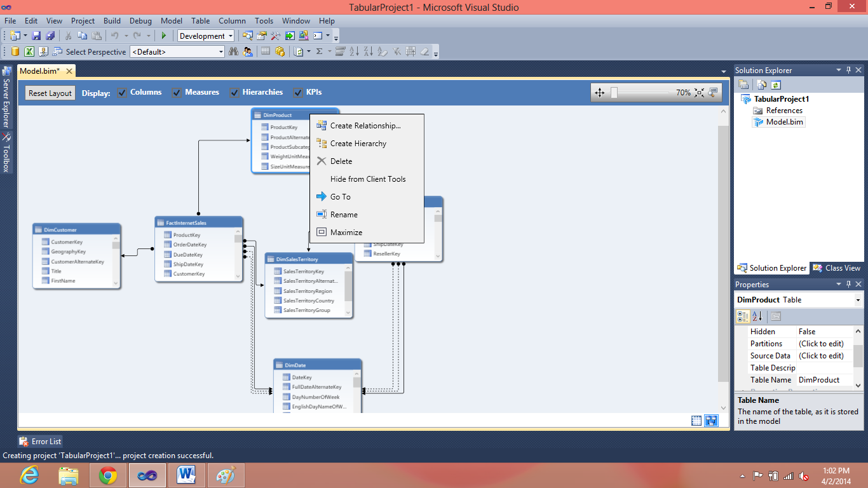Choose Rename in the context menu
This screenshot has height=488, width=868.
[367, 215]
